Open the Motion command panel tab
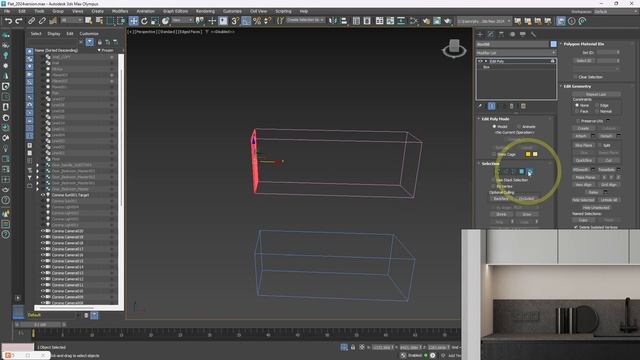Viewport: 640px width, 360px height. coord(512,35)
